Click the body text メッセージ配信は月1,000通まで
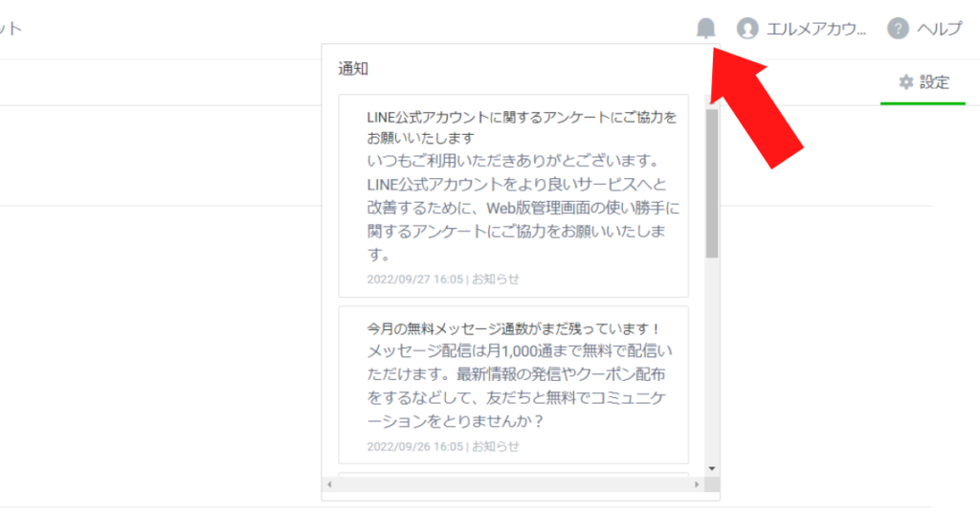 [x=520, y=386]
